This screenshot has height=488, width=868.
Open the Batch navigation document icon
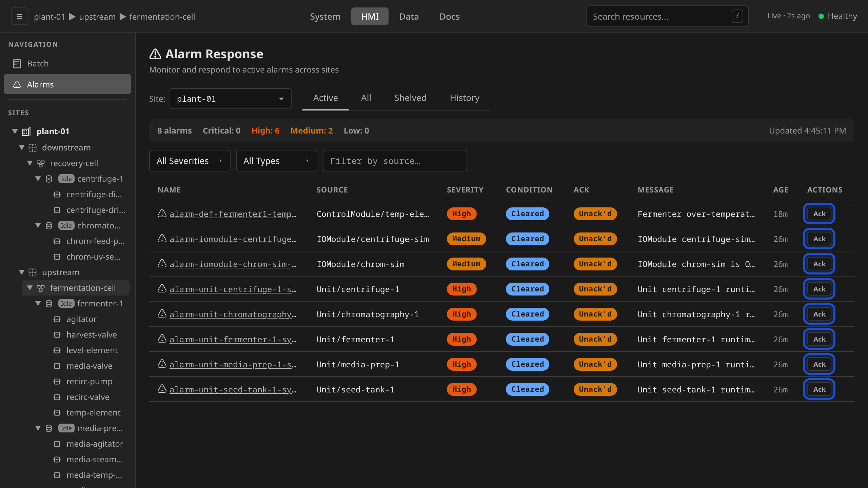coord(17,64)
